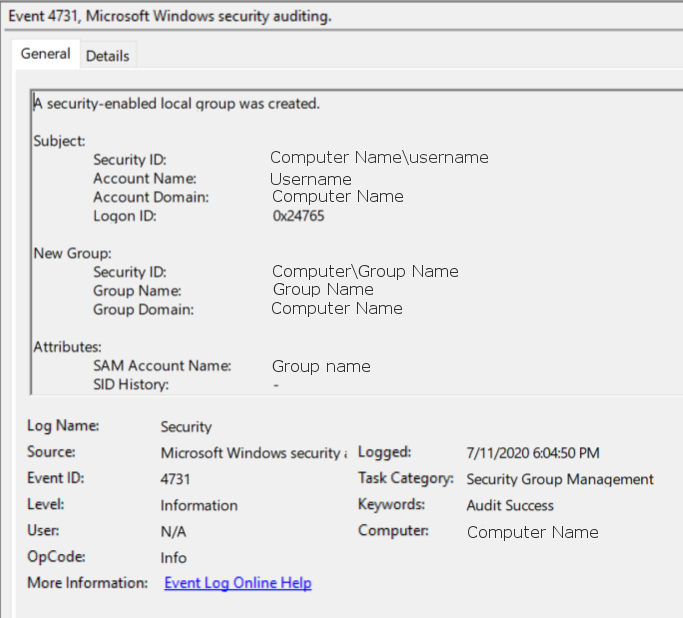Image resolution: width=683 pixels, height=618 pixels.
Task: Click the Log Name field showing Security
Action: (186, 427)
